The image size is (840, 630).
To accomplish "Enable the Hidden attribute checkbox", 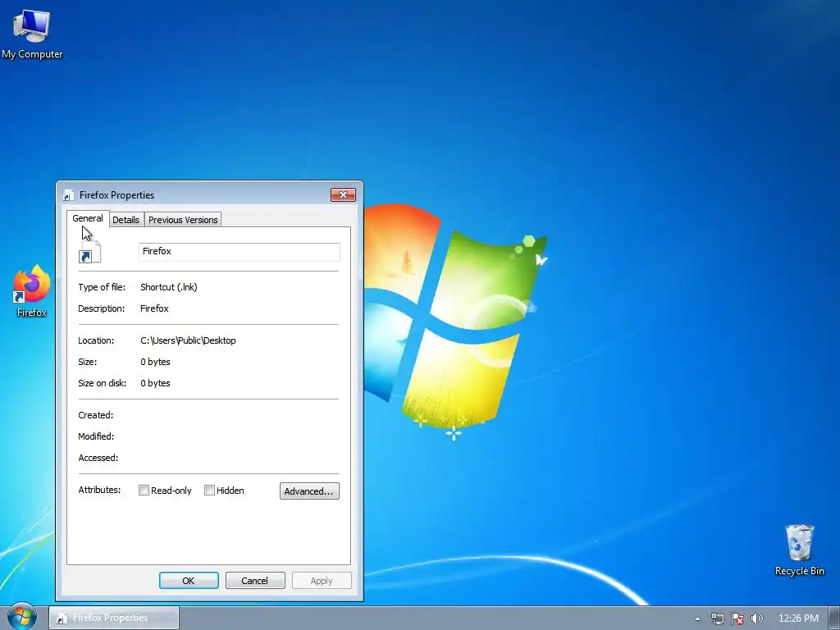I will 209,491.
